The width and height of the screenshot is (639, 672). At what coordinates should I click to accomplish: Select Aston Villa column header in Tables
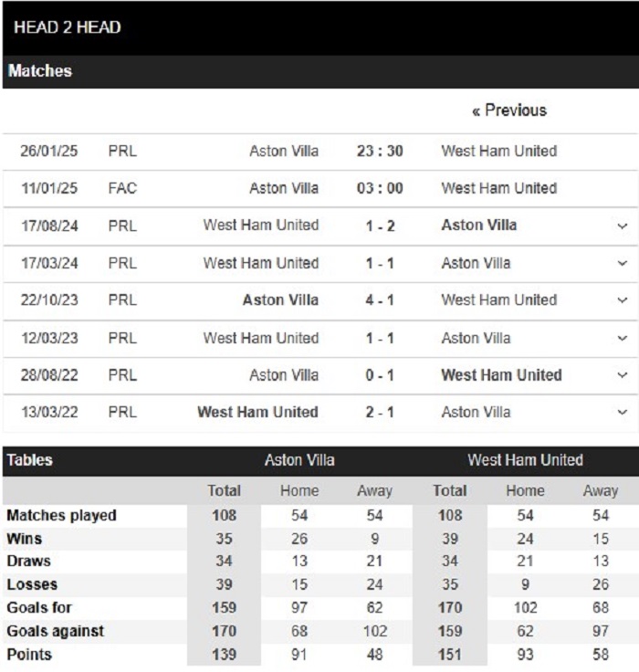pos(299,460)
